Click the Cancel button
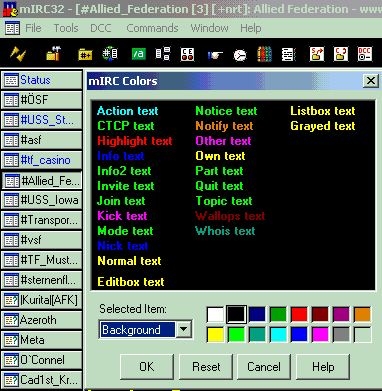Image resolution: width=382 pixels, height=391 pixels. 264,367
